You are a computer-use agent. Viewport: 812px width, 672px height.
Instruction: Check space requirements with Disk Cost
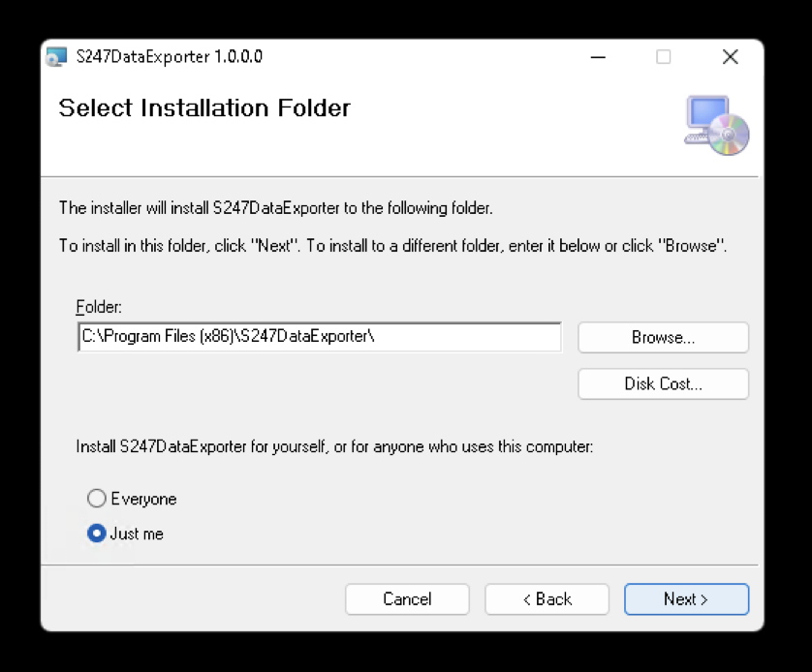pos(663,383)
